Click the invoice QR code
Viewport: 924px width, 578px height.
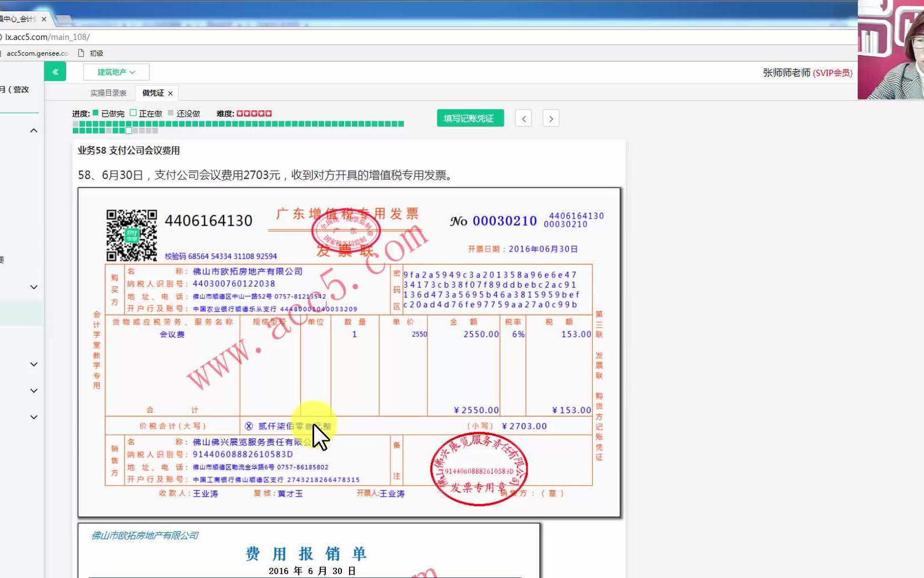(132, 235)
